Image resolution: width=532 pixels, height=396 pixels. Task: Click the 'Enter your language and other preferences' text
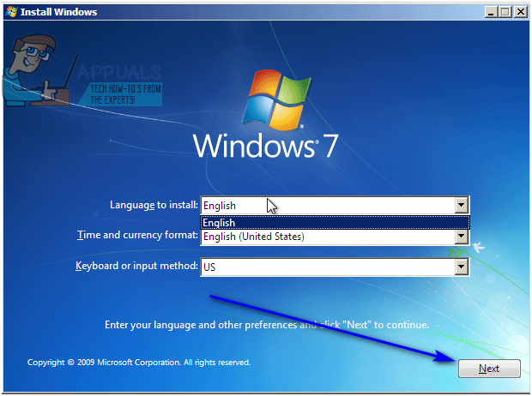267,325
